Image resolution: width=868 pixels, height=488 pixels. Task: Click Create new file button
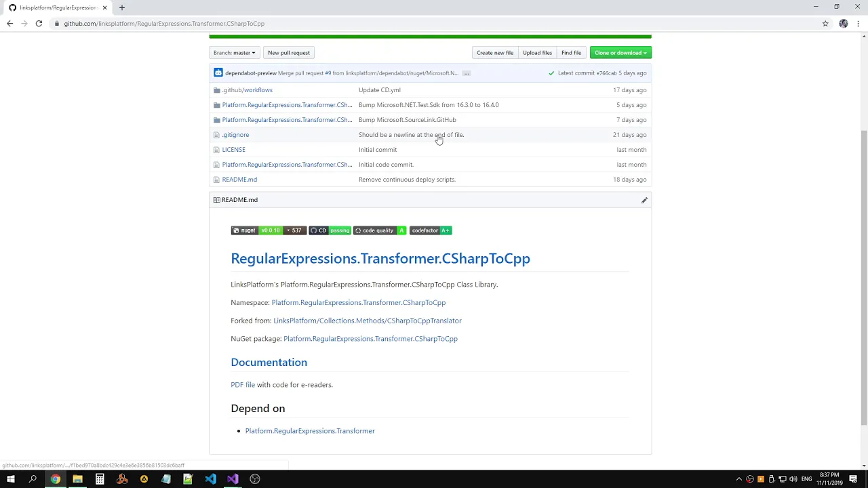[x=495, y=53]
